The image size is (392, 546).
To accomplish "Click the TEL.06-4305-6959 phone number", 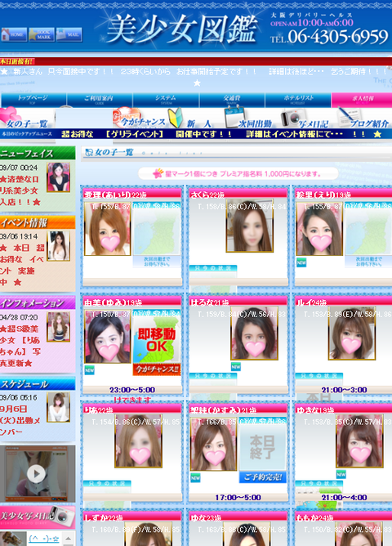I will [329, 37].
